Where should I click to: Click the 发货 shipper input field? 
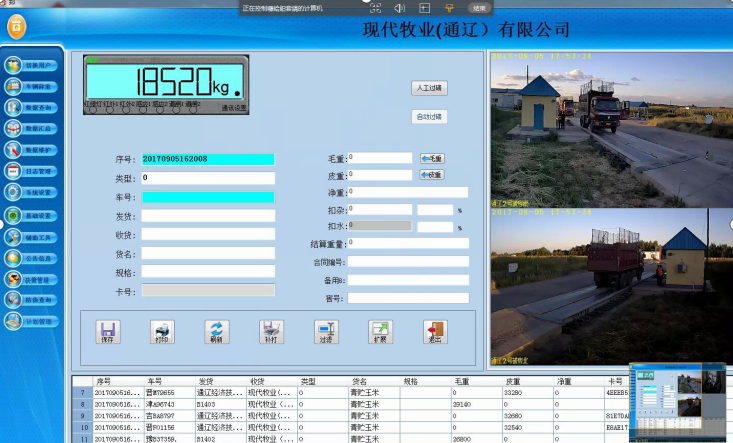(208, 216)
